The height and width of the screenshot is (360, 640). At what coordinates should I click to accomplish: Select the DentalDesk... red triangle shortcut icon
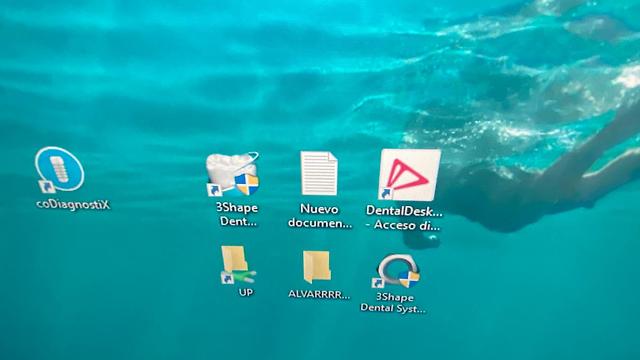409,175
